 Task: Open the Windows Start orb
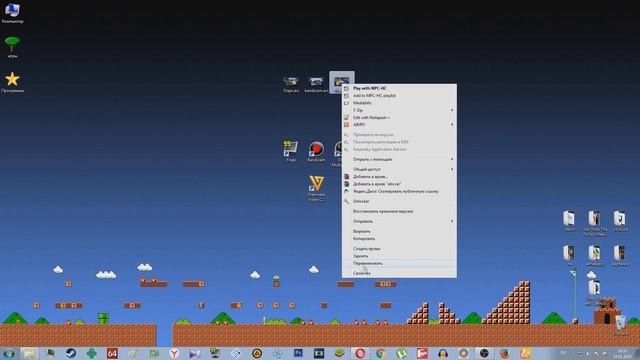point(8,353)
